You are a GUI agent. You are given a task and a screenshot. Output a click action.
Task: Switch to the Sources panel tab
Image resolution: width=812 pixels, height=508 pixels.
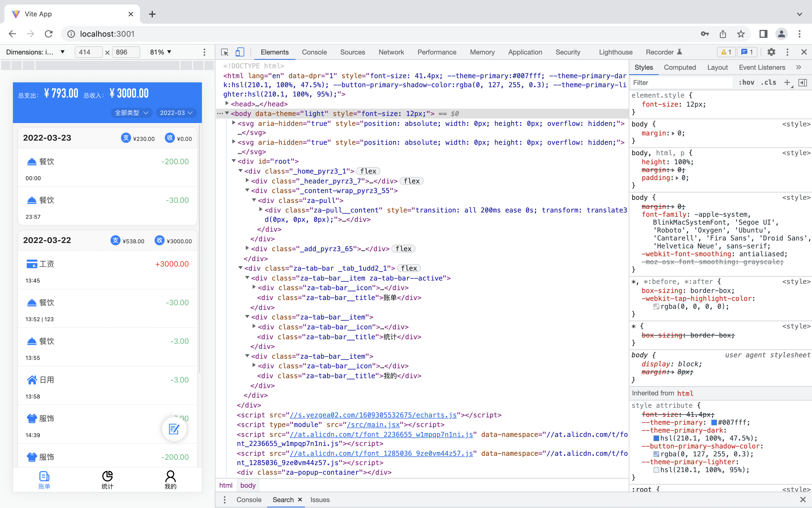tap(352, 52)
